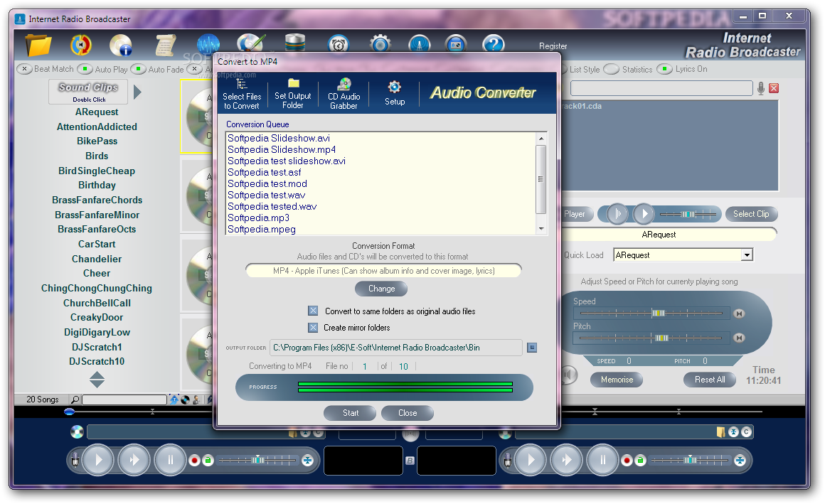Click the Memorise button
Screen dimensions: 825x504
point(617,380)
